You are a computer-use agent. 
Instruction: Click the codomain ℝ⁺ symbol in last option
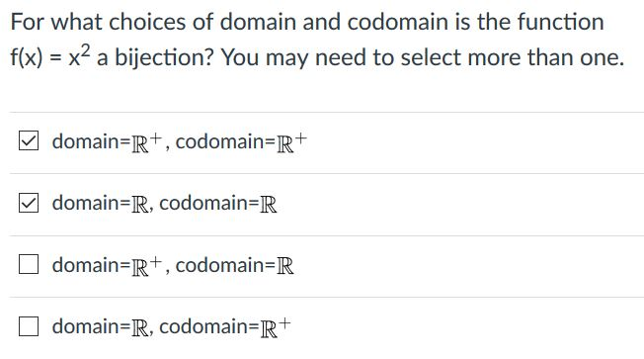(276, 327)
